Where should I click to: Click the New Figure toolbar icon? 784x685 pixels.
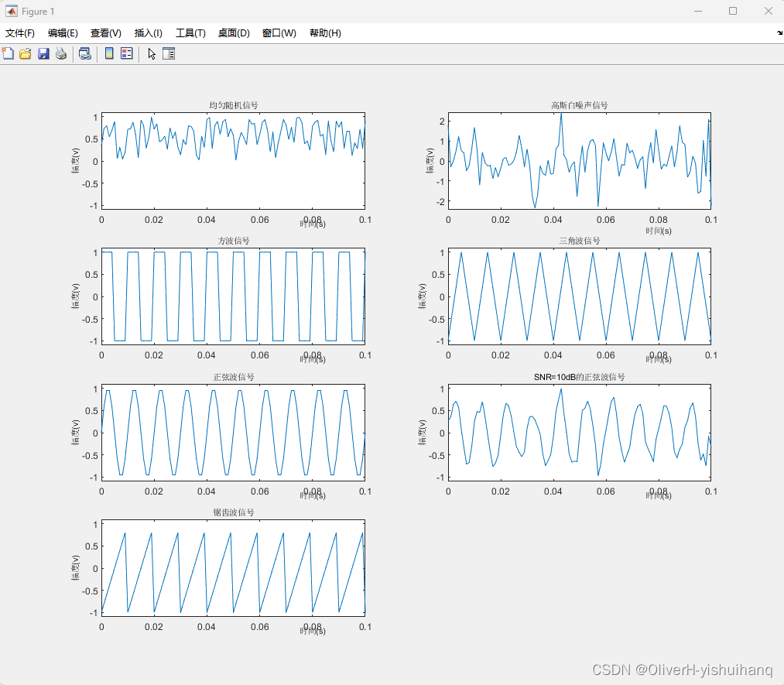8,53
